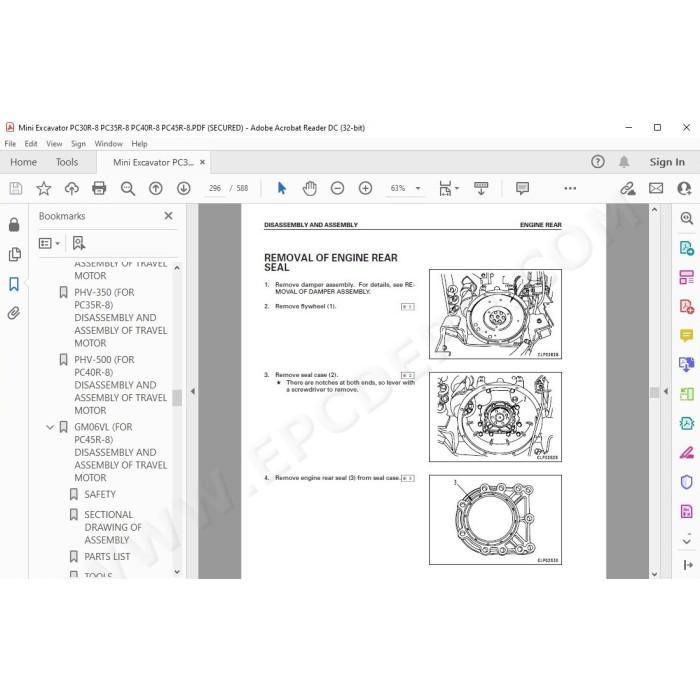Print the document with printer icon
This screenshot has width=700, height=700.
tap(99, 188)
